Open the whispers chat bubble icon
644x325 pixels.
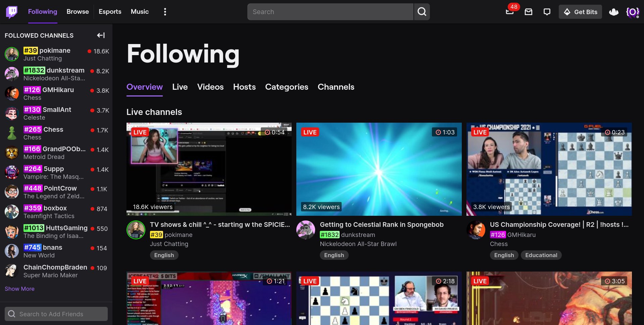pyautogui.click(x=547, y=12)
